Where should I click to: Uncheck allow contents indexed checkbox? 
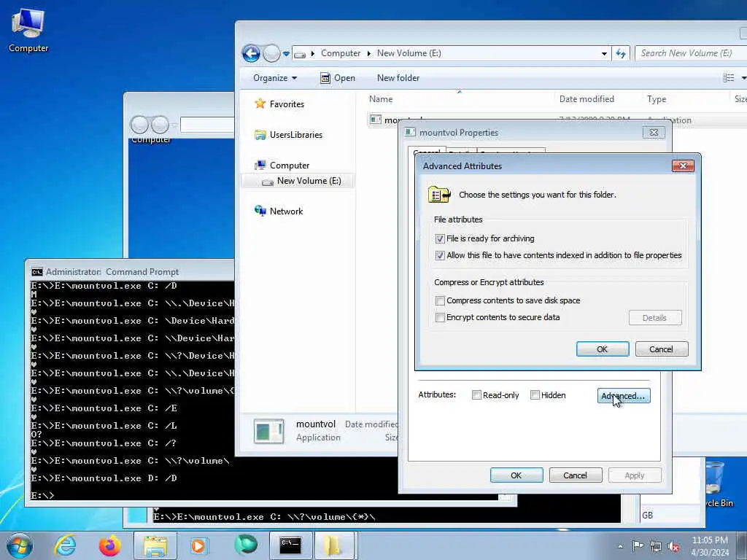(440, 255)
